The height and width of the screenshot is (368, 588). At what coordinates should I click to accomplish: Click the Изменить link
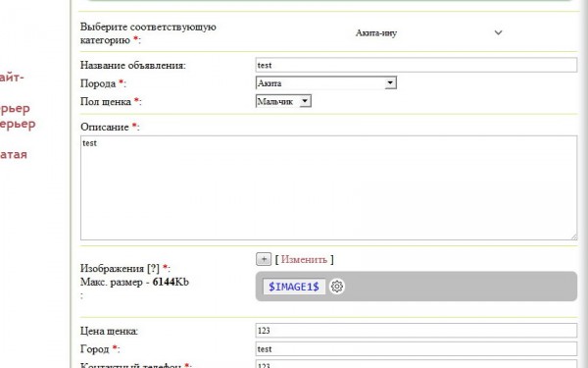304,259
